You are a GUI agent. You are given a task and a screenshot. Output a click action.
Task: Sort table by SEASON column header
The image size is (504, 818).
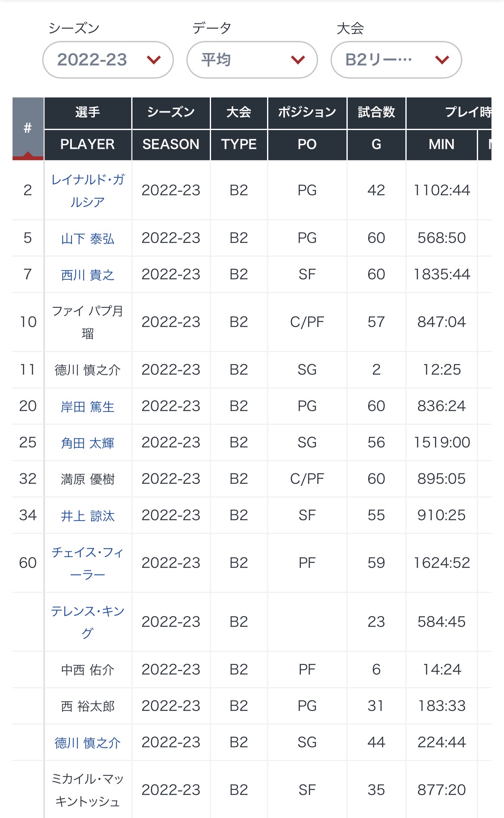[x=171, y=145]
